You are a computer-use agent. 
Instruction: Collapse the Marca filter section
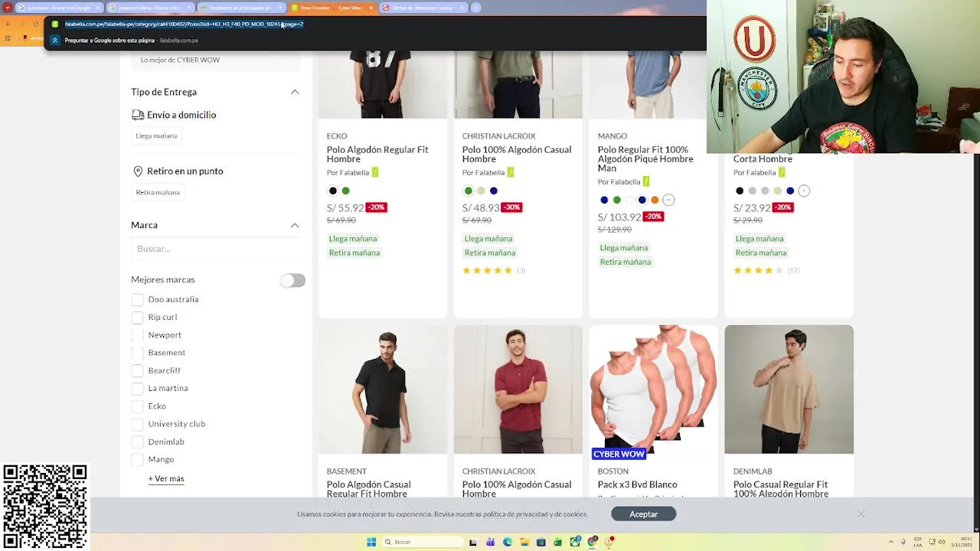click(x=295, y=225)
